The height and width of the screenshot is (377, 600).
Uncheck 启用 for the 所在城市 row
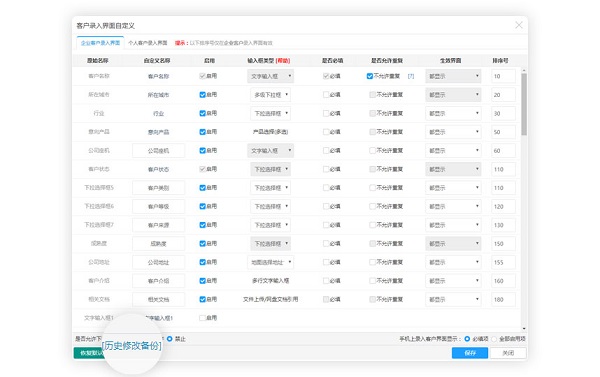(202, 95)
